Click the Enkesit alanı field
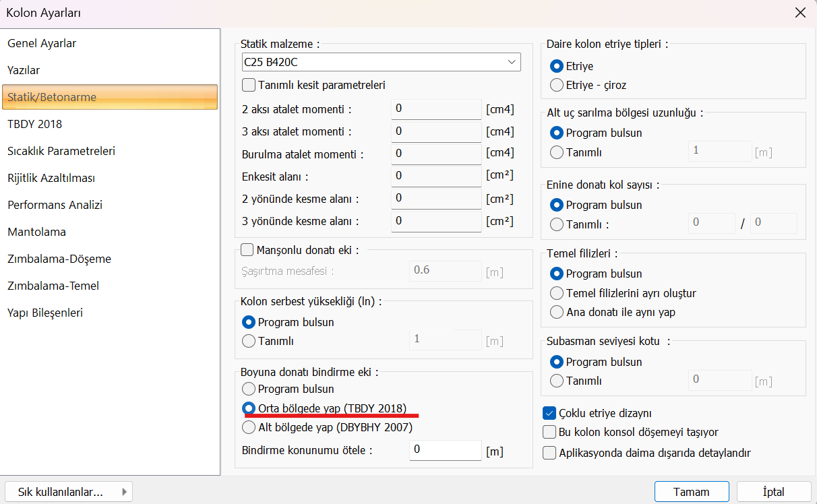 tap(436, 177)
